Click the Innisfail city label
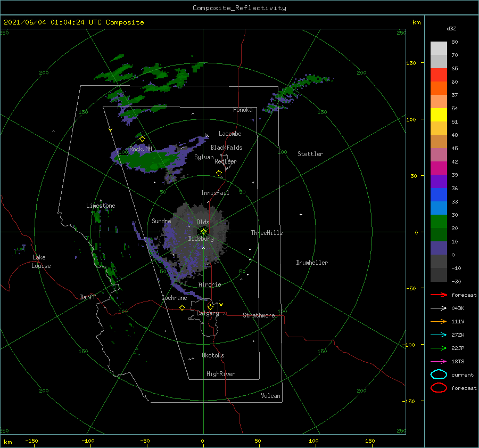 [x=215, y=193]
